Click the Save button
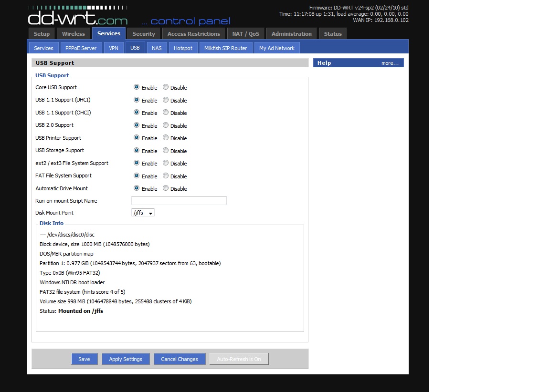The height and width of the screenshot is (392, 550). (84, 359)
